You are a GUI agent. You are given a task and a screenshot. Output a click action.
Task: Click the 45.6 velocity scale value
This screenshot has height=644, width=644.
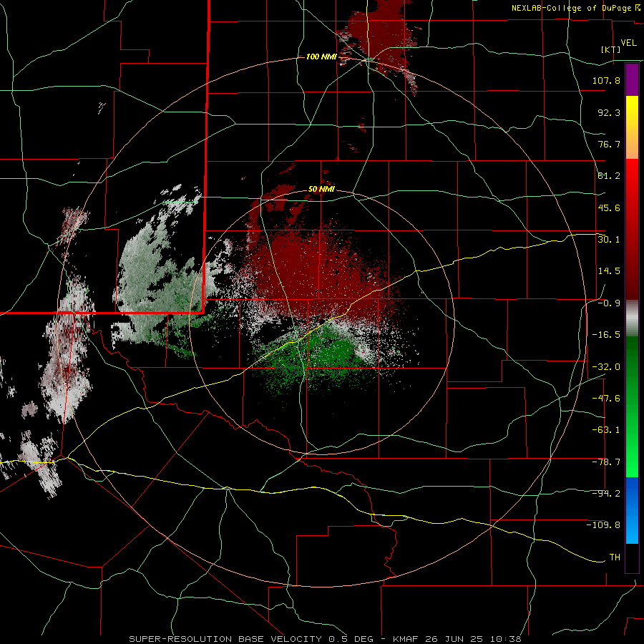(609, 208)
